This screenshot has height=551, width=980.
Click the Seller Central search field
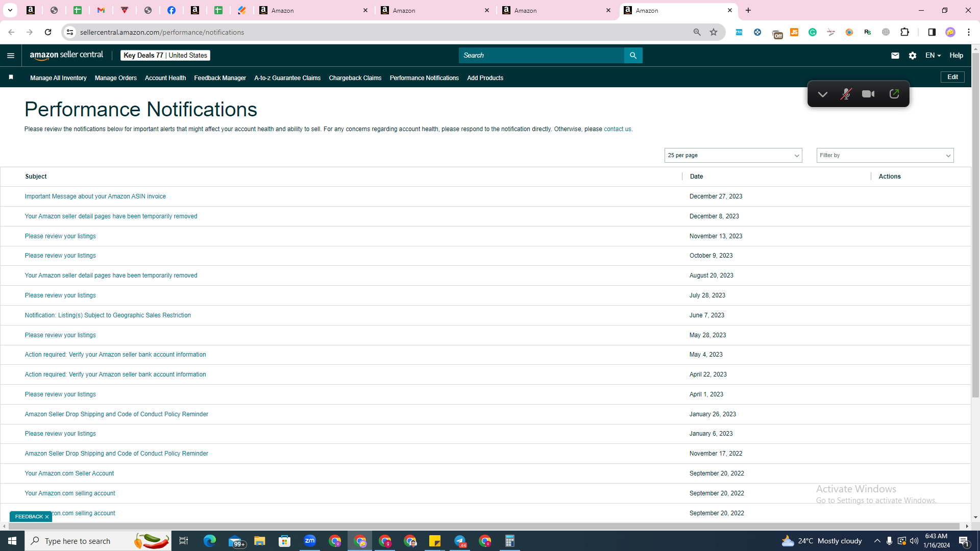pos(541,56)
